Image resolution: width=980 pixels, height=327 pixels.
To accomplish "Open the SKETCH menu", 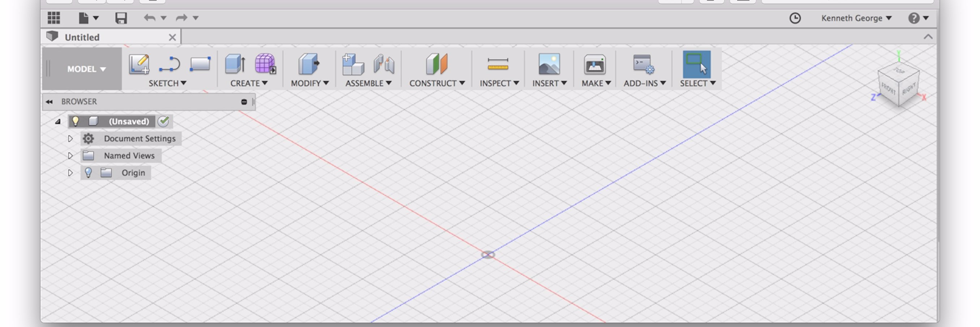I will (167, 83).
